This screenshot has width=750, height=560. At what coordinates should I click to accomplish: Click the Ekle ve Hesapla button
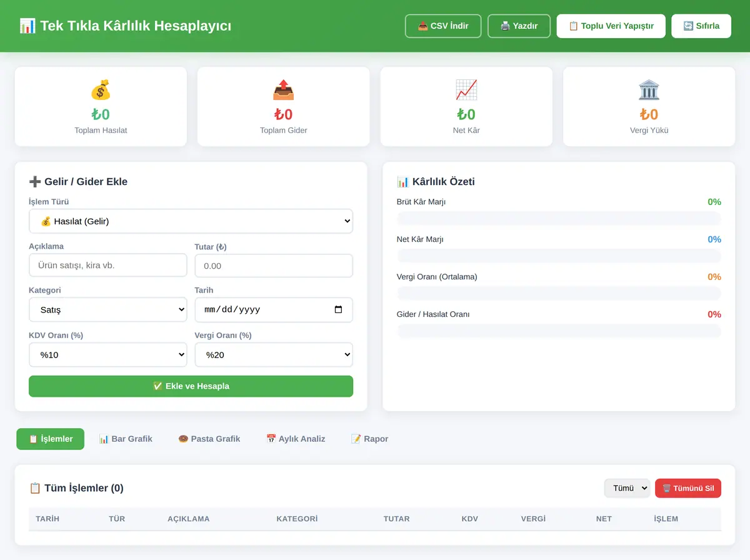tap(191, 386)
